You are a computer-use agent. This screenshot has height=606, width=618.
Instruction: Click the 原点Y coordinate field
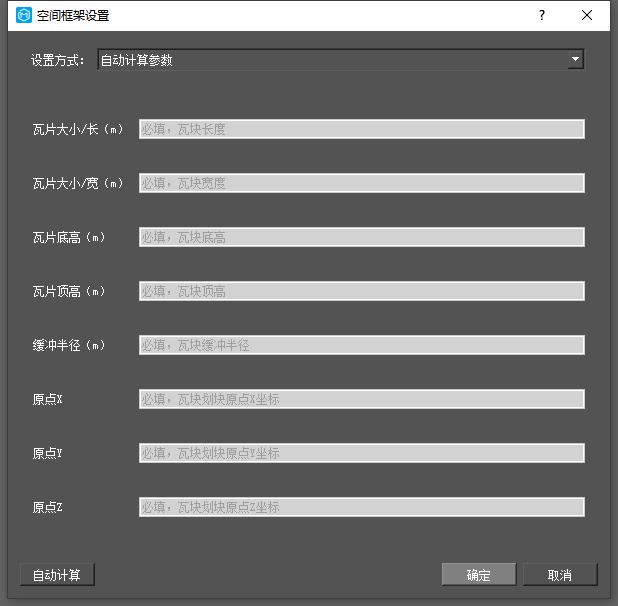[x=361, y=453]
